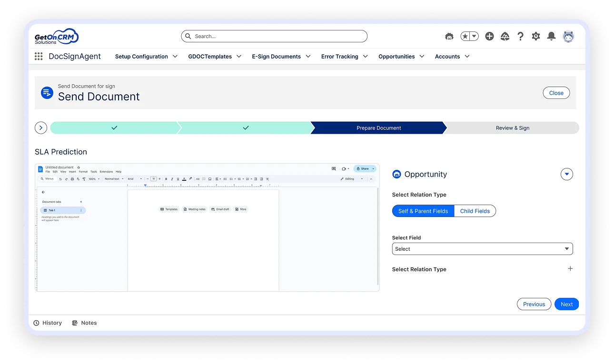Click the Help question mark icon
Image resolution: width=614 pixels, height=364 pixels.
click(520, 36)
